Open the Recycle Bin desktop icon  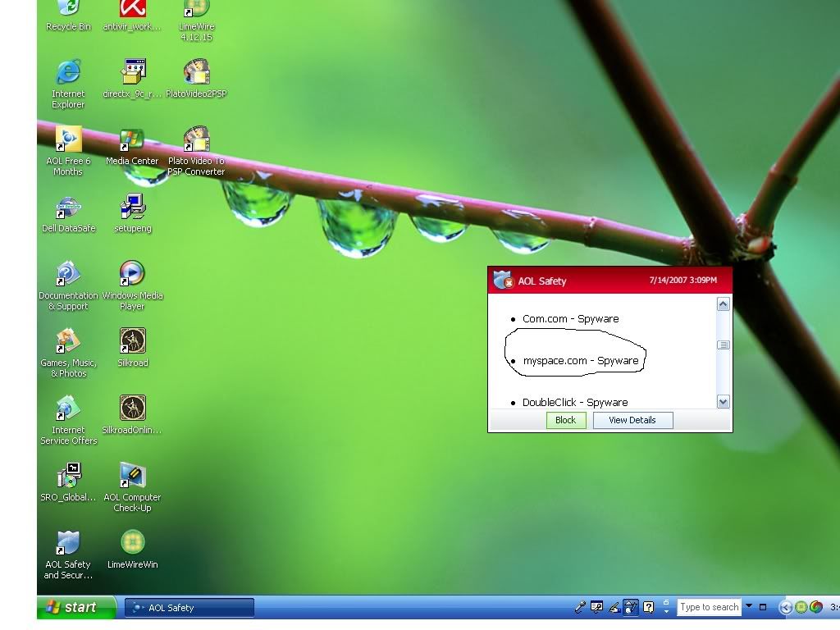[x=68, y=10]
